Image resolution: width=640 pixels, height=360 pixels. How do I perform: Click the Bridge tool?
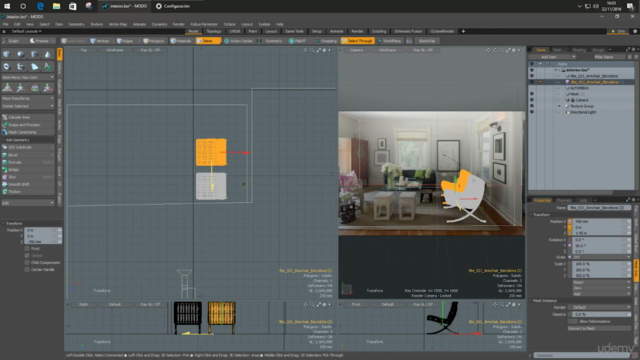28,170
